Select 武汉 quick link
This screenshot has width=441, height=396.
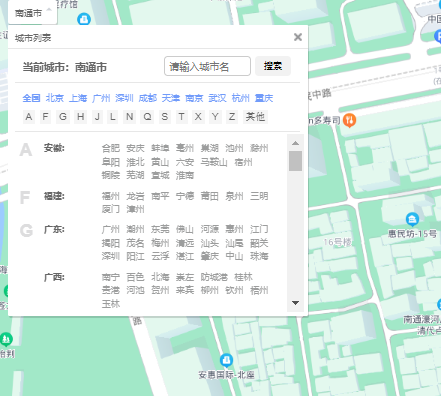(x=217, y=98)
